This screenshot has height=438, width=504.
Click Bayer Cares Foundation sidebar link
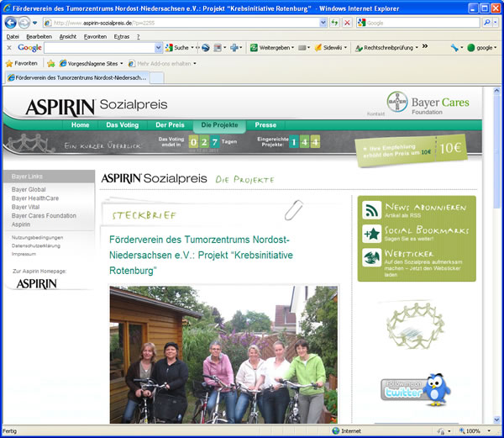(x=44, y=215)
